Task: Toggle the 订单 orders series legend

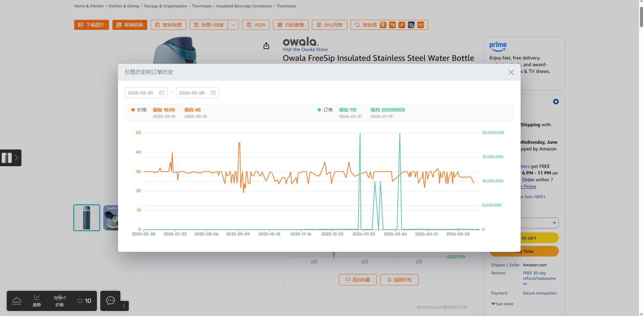Action: click(x=325, y=110)
